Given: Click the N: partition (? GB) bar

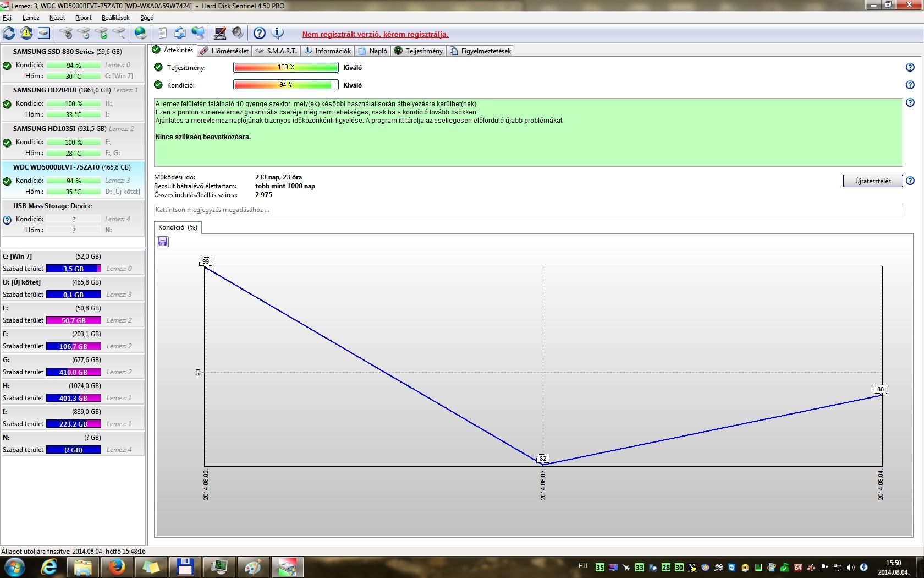Looking at the screenshot, I should (74, 450).
